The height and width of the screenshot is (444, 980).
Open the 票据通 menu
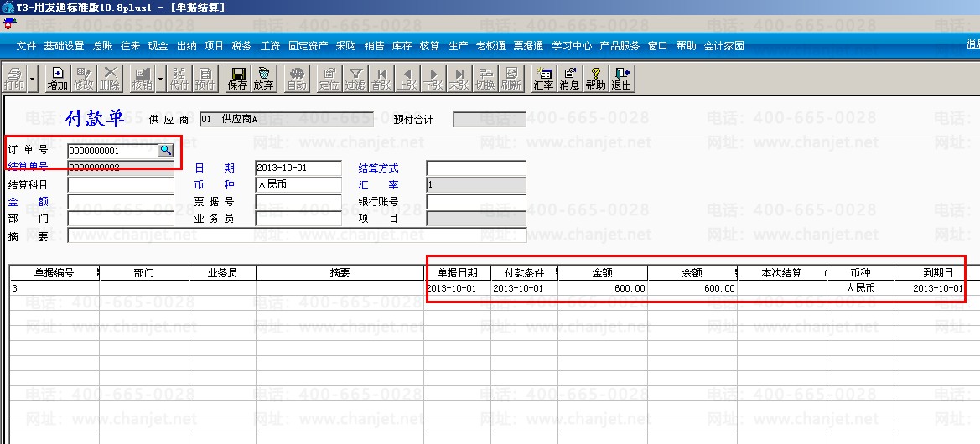[528, 46]
